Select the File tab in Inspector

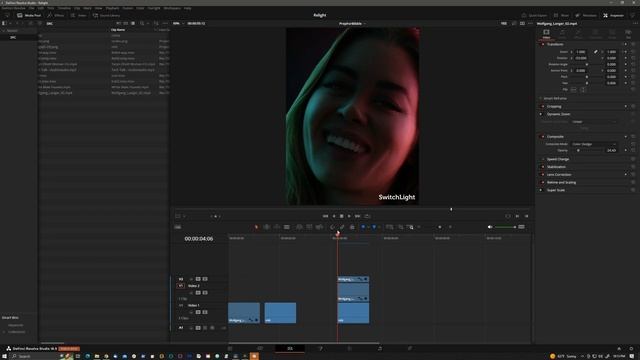(x=628, y=33)
